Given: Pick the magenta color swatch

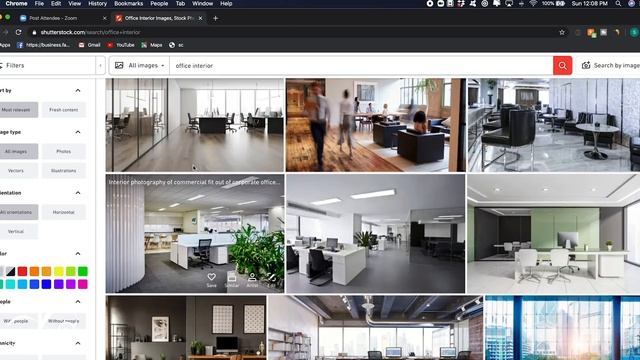Looking at the screenshot, I should point(83,284).
